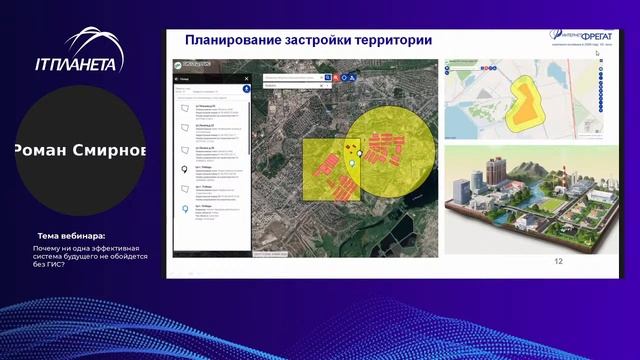640x360 pixels.
Task: Select the third polygon result in the list
Action: [212, 154]
